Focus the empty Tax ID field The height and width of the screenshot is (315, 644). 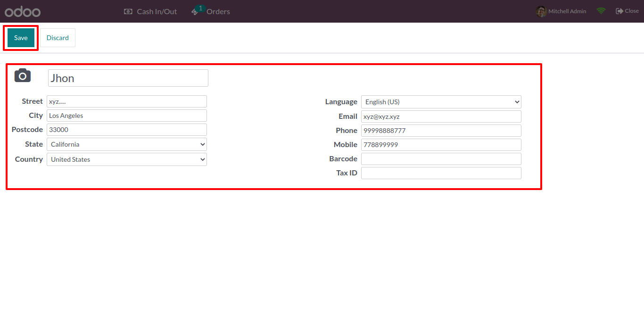pyautogui.click(x=441, y=173)
